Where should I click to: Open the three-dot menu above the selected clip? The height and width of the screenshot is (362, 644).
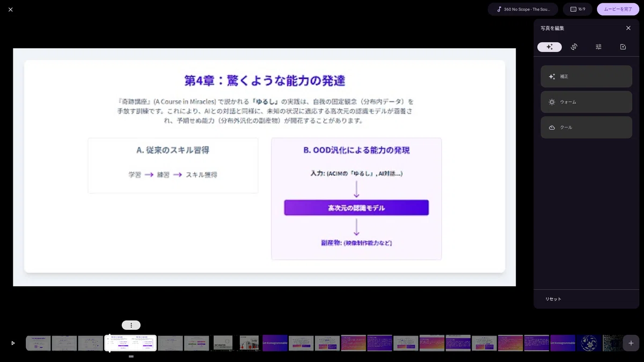click(131, 325)
